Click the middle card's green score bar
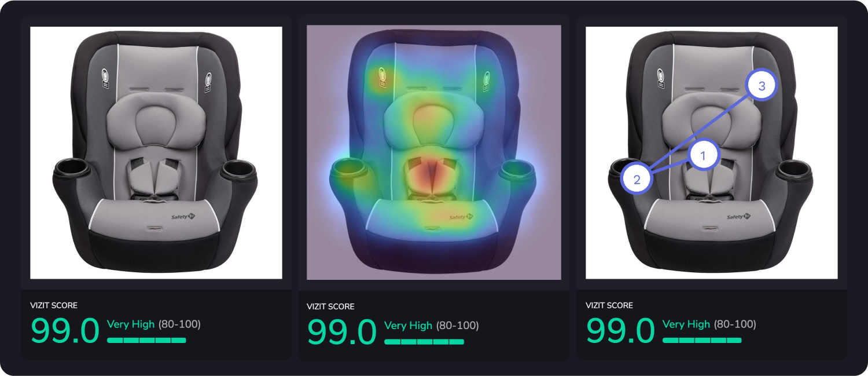 [424, 342]
